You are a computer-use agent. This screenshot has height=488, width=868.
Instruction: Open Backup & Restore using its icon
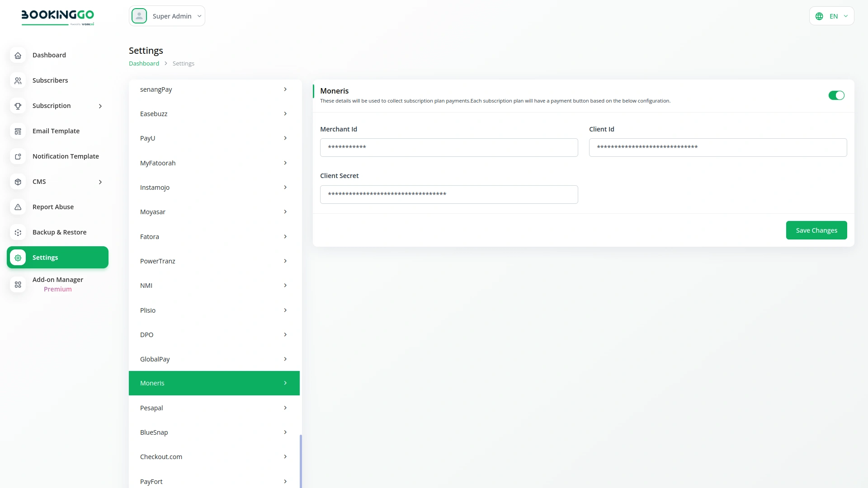(x=18, y=232)
